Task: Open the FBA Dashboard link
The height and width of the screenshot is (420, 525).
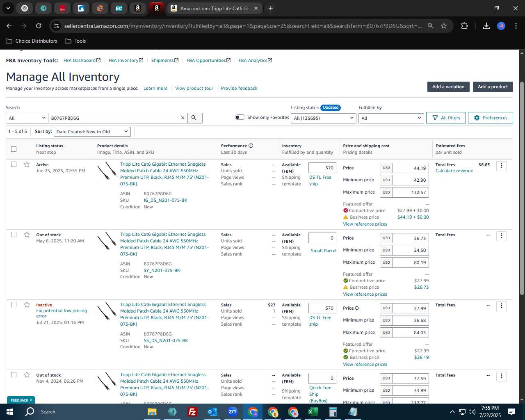Action: pos(82,60)
